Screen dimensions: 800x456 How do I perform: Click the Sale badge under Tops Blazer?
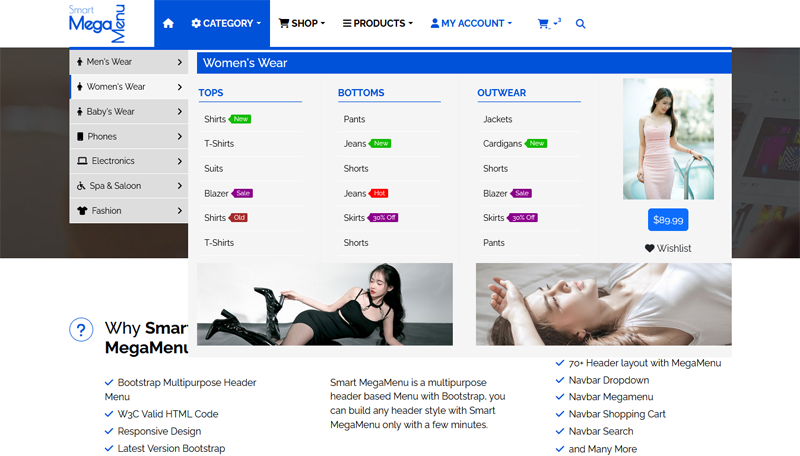pos(242,193)
